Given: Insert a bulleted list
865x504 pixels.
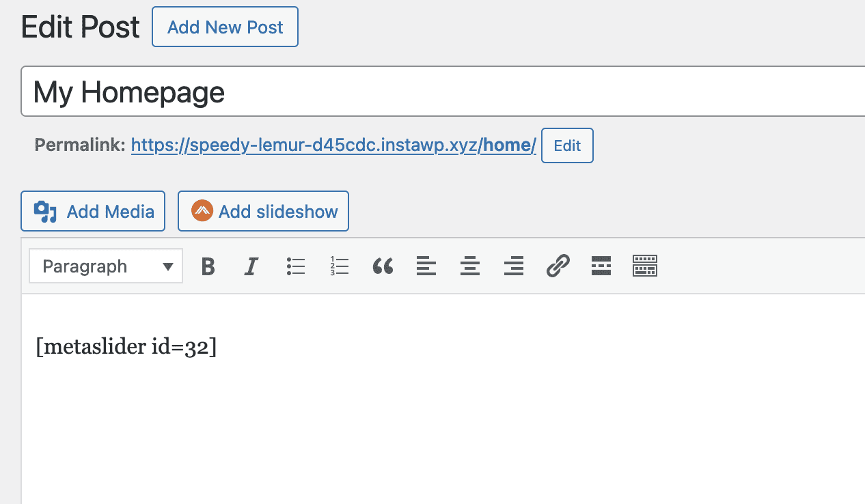Looking at the screenshot, I should pyautogui.click(x=296, y=266).
